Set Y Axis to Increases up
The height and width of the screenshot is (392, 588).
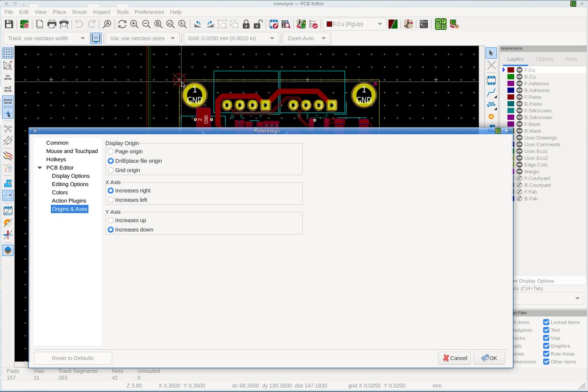[111, 220]
